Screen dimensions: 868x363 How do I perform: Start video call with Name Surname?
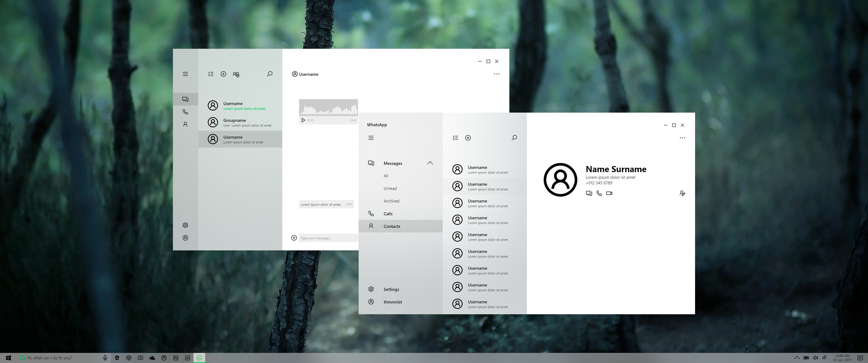tap(609, 193)
